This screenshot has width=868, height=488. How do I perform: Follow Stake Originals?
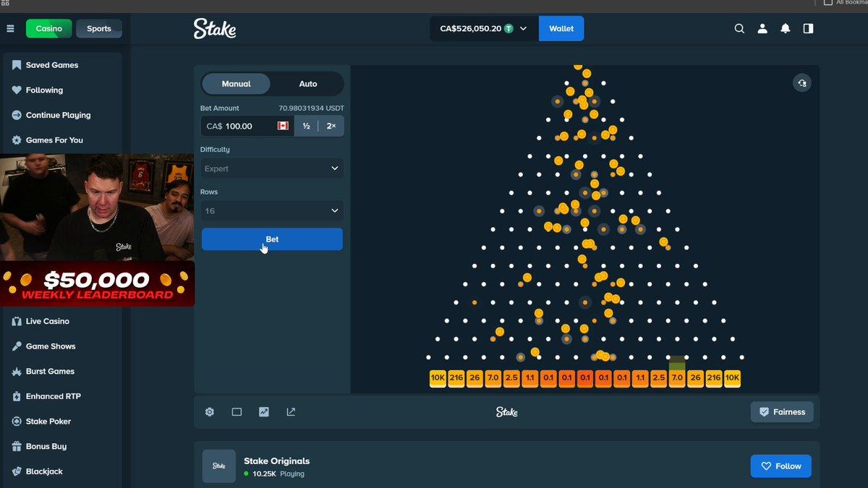(781, 466)
